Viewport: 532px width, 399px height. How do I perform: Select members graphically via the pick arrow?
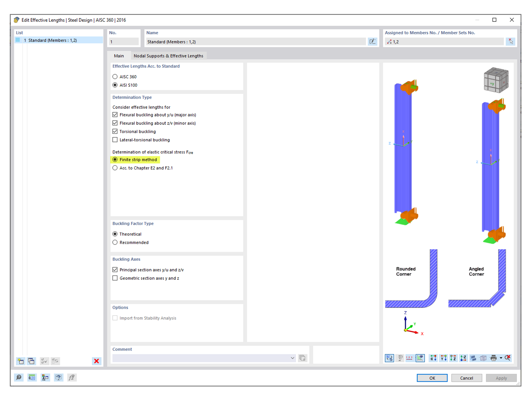point(510,41)
